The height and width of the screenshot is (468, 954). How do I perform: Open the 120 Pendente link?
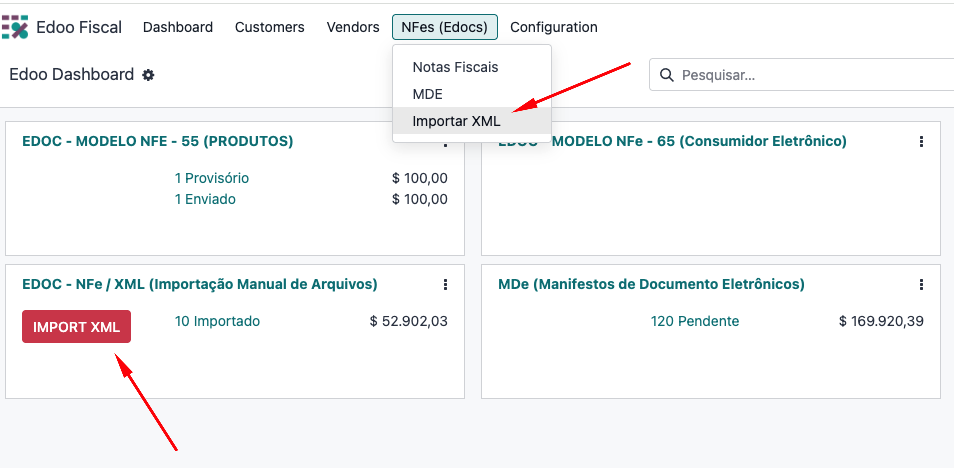pos(695,321)
